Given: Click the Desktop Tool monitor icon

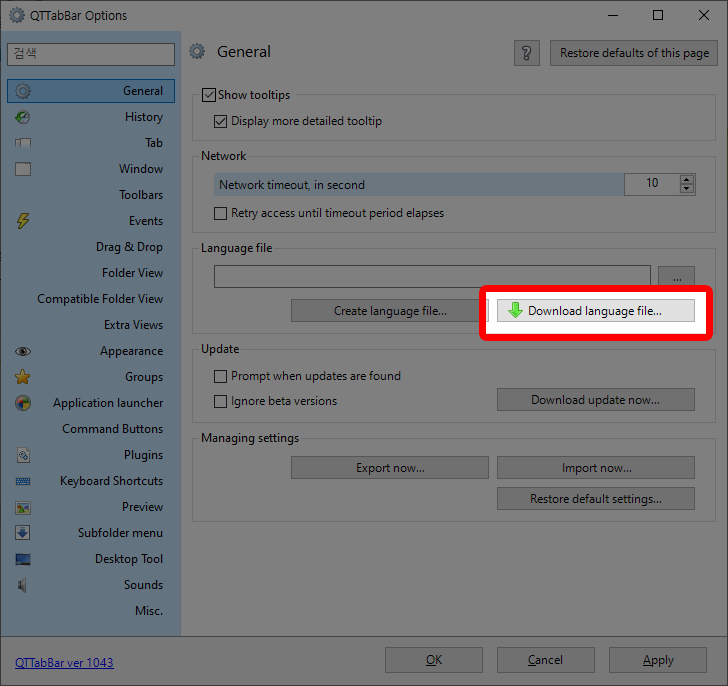Looking at the screenshot, I should tap(23, 559).
